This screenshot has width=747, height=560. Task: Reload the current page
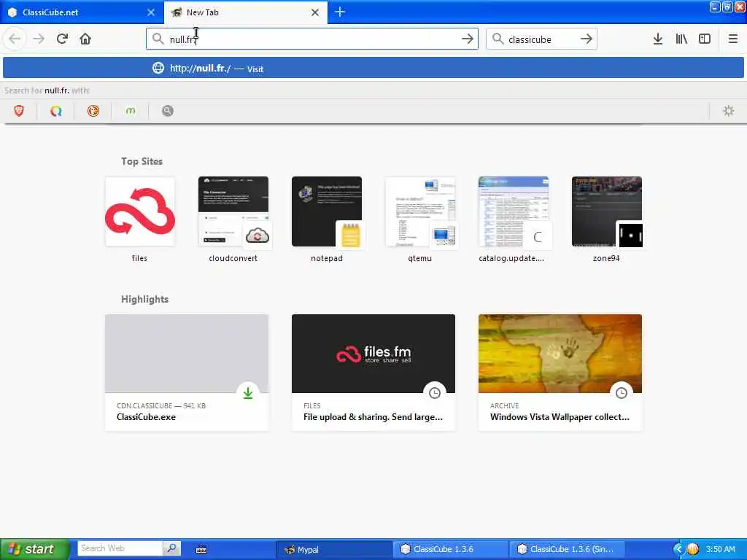coord(62,39)
